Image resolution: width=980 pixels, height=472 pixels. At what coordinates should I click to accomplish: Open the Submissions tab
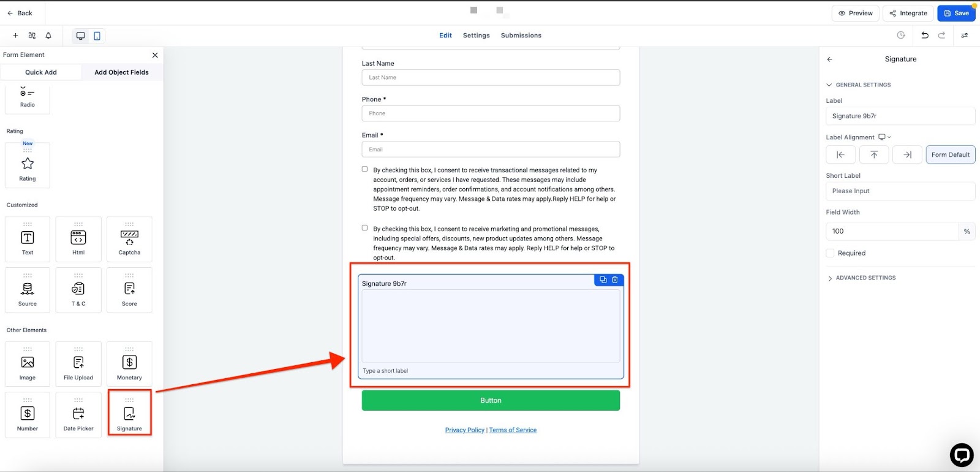(x=521, y=36)
